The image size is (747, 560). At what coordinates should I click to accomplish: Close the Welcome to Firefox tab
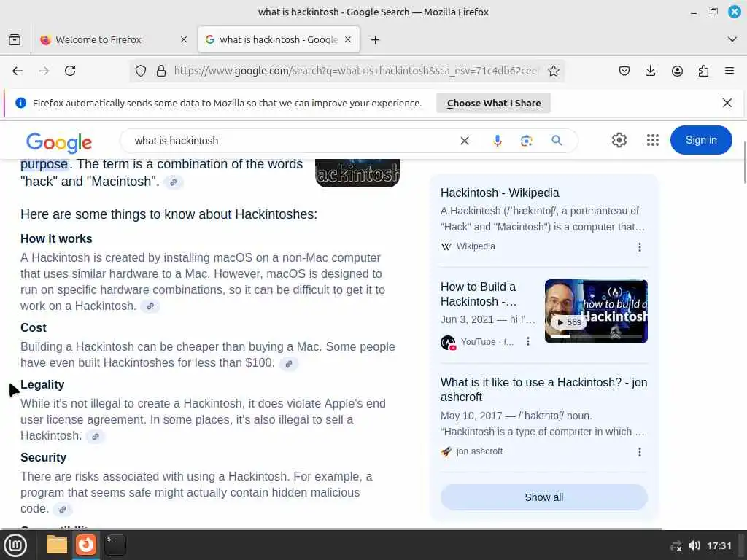(x=183, y=39)
